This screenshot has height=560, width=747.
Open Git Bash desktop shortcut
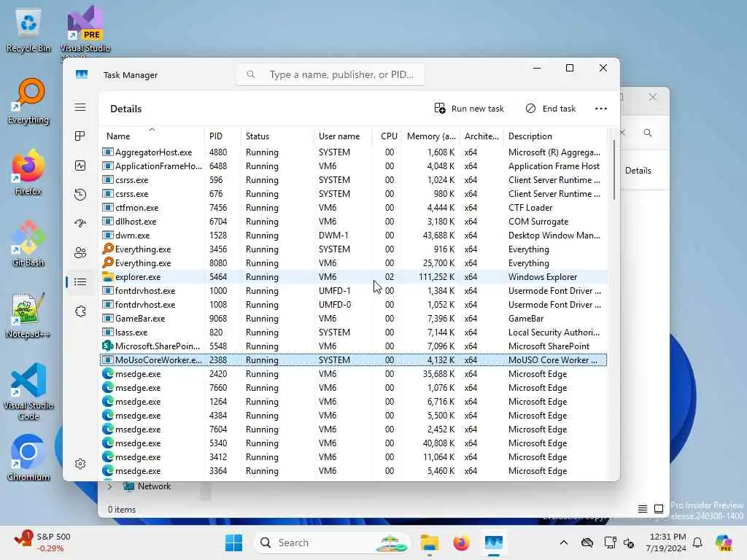point(28,244)
